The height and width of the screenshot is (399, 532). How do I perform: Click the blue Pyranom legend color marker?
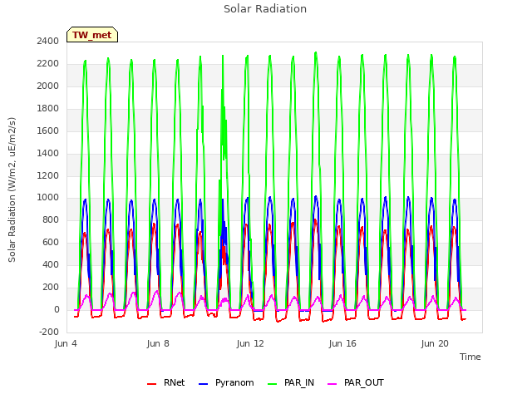(x=203, y=384)
